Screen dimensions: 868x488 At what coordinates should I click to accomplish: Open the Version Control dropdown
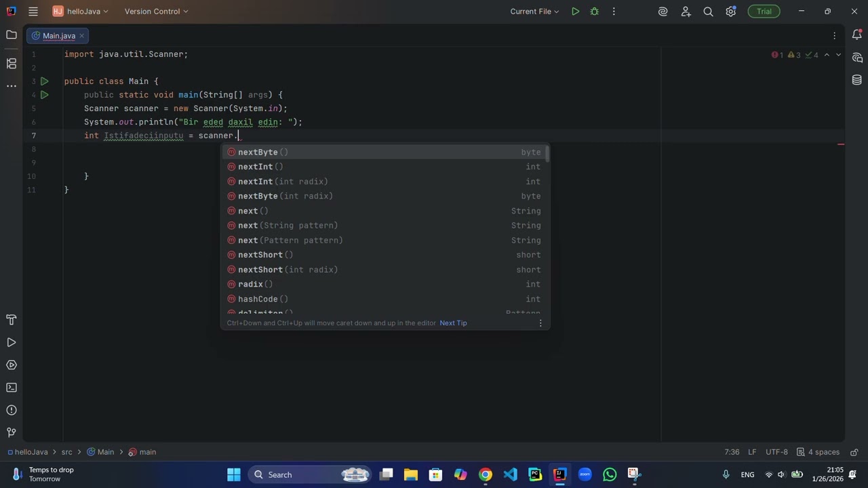(157, 12)
